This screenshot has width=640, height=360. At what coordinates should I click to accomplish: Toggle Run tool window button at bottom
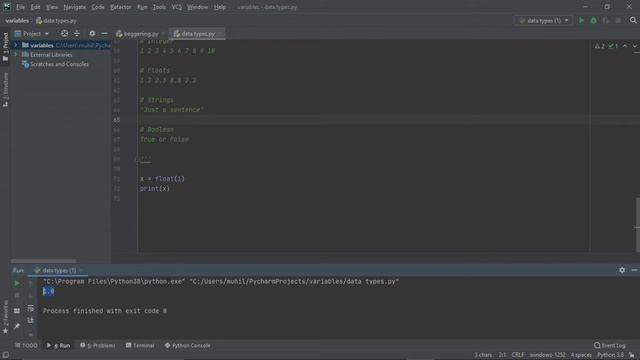coord(58,345)
